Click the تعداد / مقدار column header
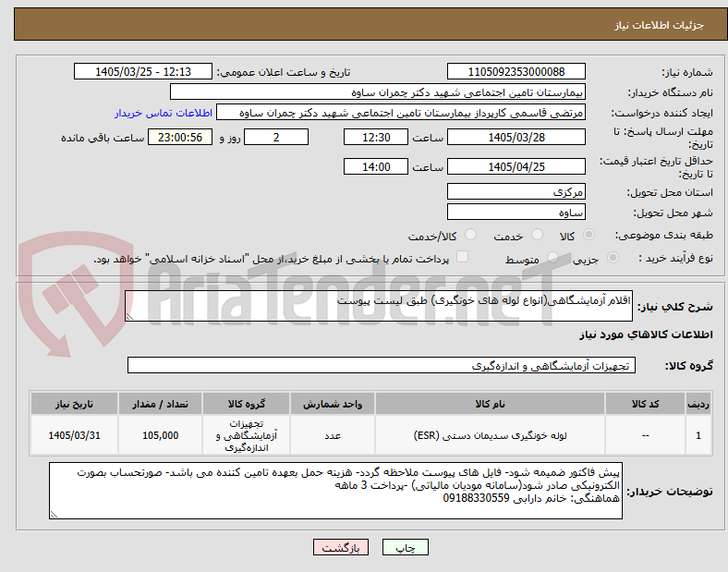This screenshot has height=572, width=728. (x=160, y=404)
